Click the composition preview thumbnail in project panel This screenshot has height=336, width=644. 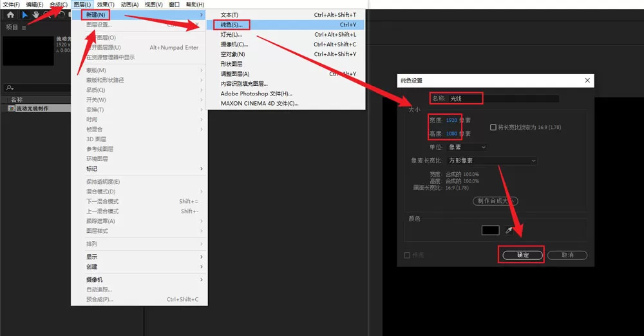pyautogui.click(x=28, y=51)
